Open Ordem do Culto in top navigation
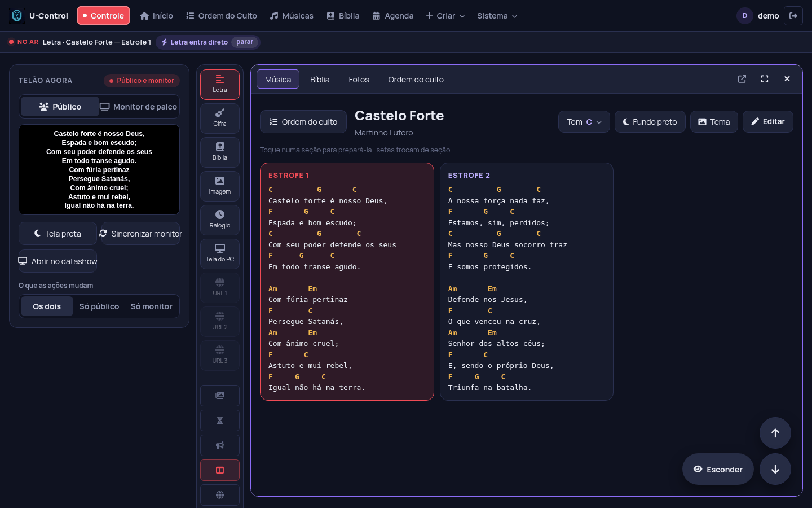812x508 pixels. coord(222,16)
